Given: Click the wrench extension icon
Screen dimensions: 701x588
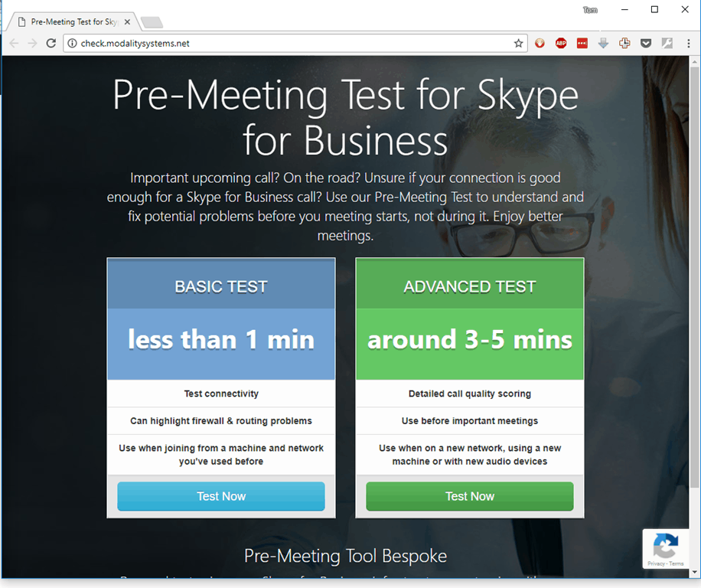Looking at the screenshot, I should [667, 44].
